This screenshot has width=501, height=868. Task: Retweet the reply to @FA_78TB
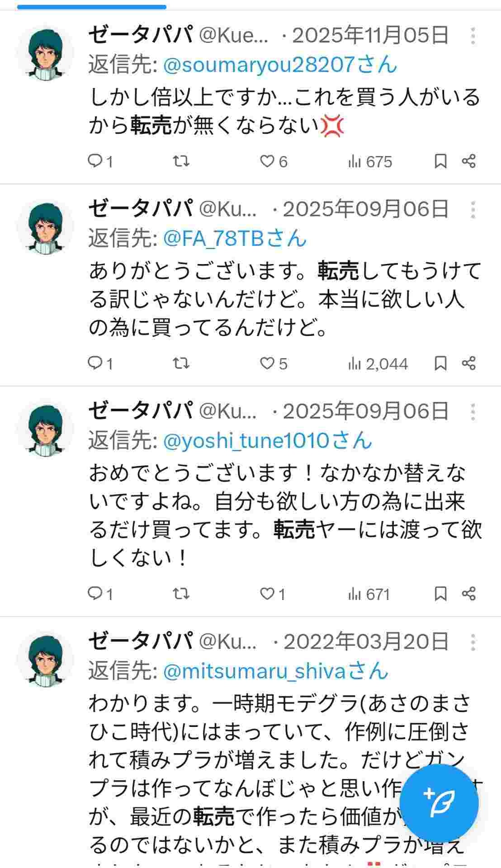(x=183, y=362)
